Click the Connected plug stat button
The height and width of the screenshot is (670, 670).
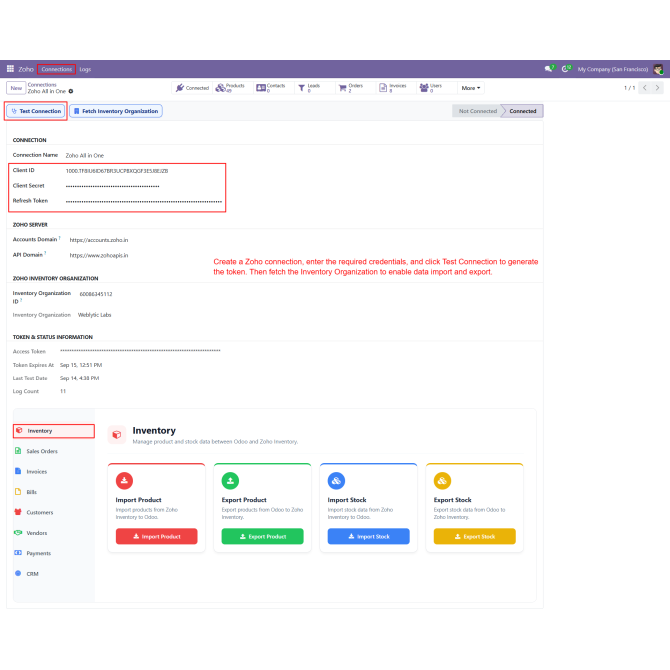(x=192, y=88)
